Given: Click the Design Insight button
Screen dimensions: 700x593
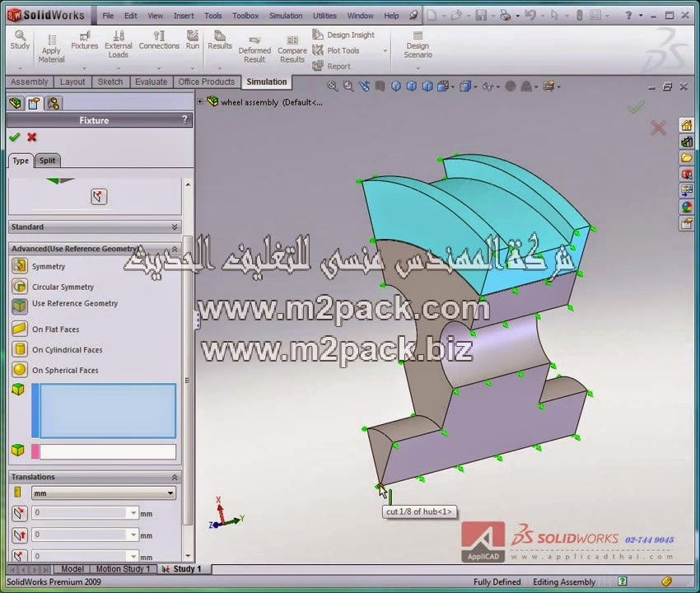Looking at the screenshot, I should (343, 35).
